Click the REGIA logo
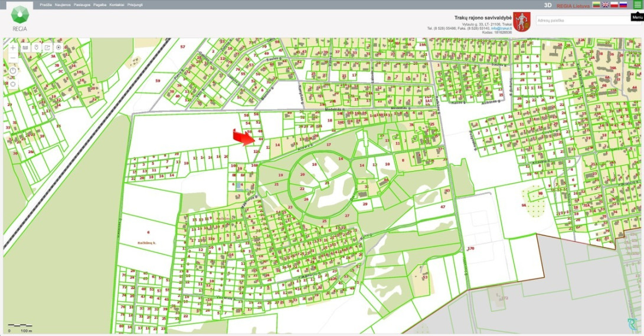Image resolution: width=644 pixels, height=336 pixels. [x=19, y=18]
